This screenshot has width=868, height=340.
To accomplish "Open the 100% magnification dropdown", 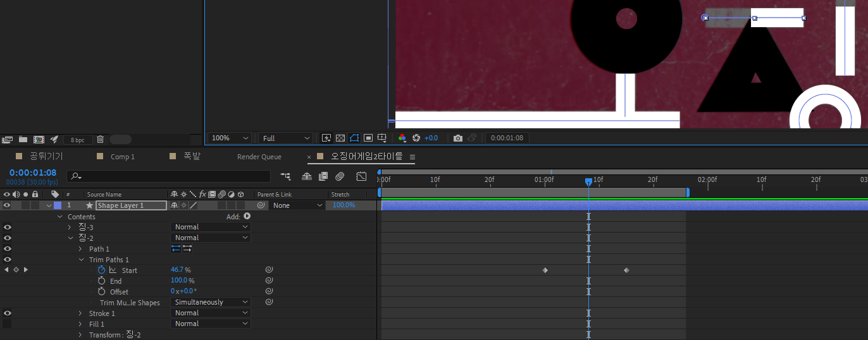I will (x=230, y=138).
